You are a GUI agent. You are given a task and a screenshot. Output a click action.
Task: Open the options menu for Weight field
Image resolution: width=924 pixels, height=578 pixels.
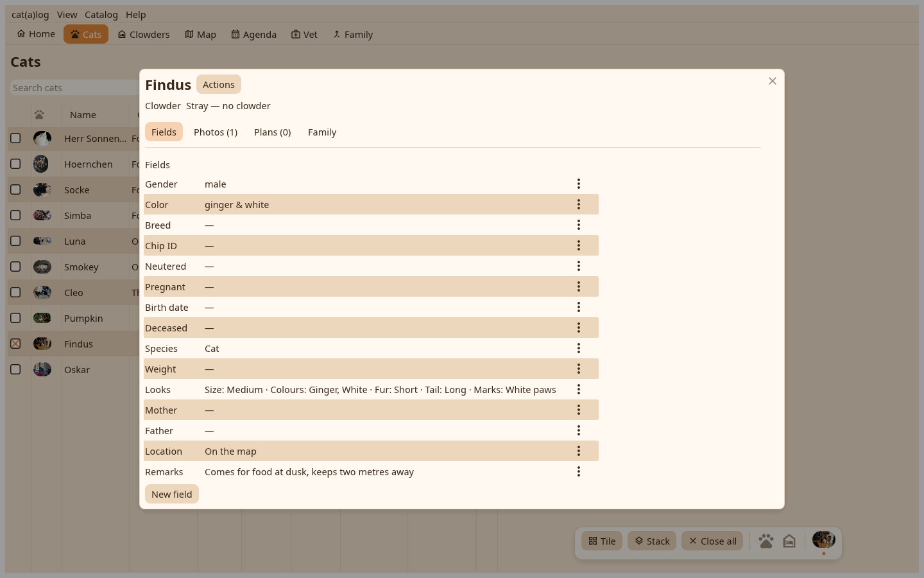point(579,369)
